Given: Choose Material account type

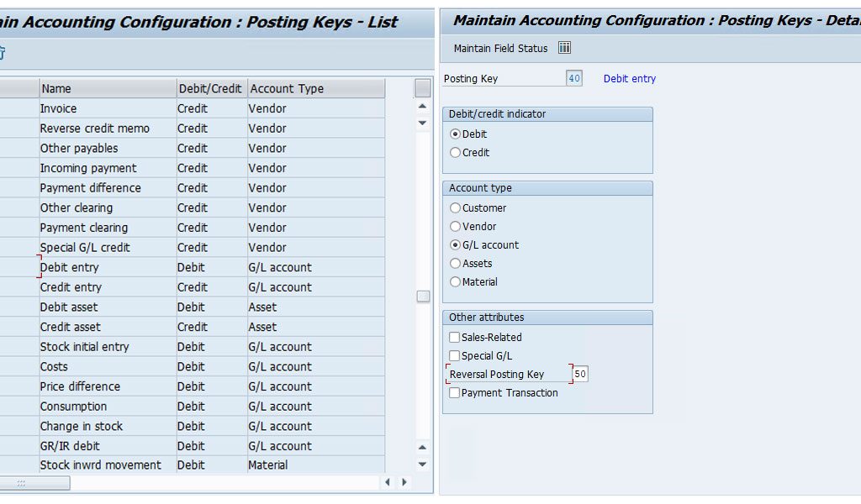Looking at the screenshot, I should [x=455, y=282].
